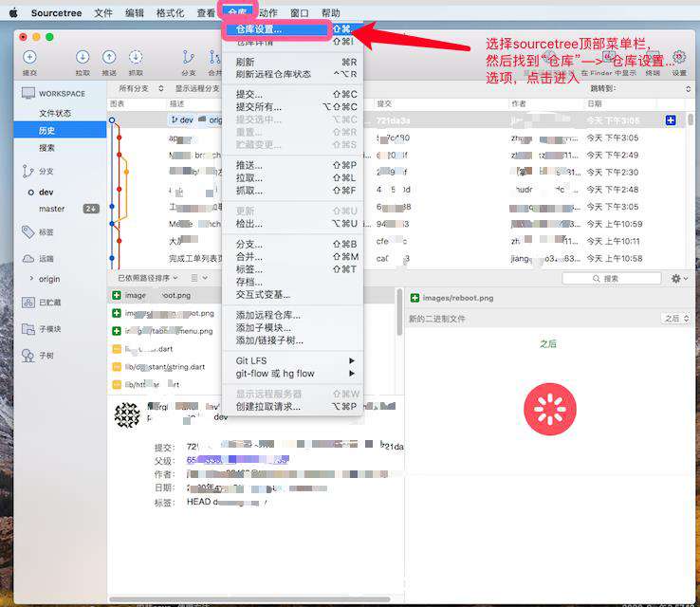
Task: Choose 添加子模块... menu item
Action: click(292, 327)
